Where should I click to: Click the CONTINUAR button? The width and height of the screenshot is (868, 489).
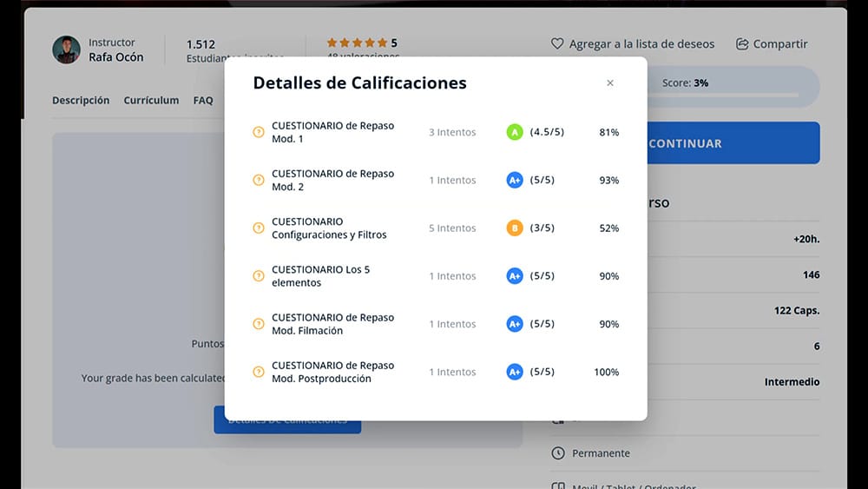pos(733,143)
